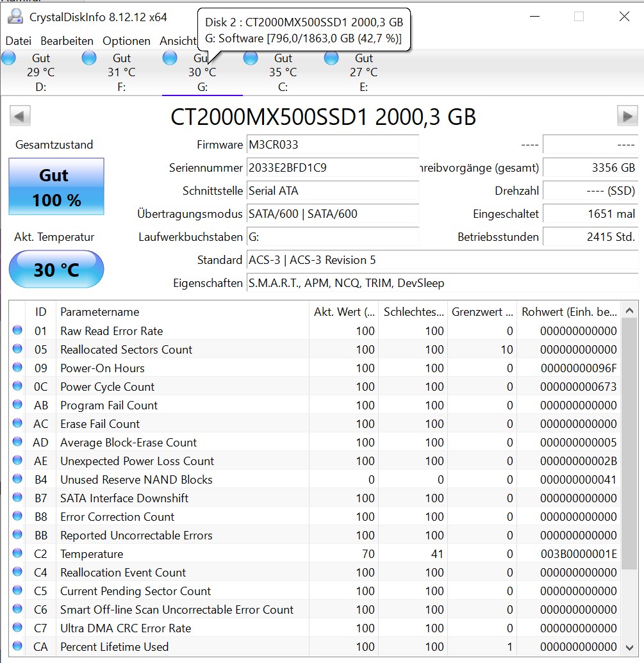Select the Power Cycle Count row
644x663 pixels.
(315, 387)
